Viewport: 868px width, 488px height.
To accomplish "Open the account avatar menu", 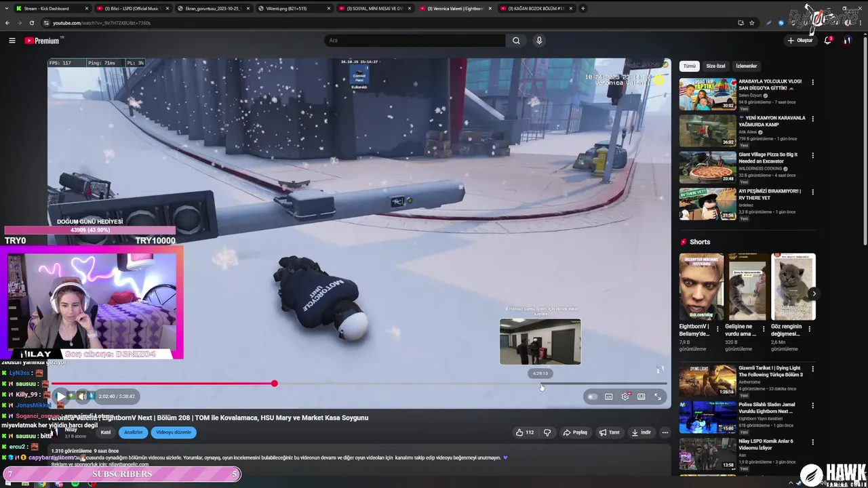I will pos(847,41).
